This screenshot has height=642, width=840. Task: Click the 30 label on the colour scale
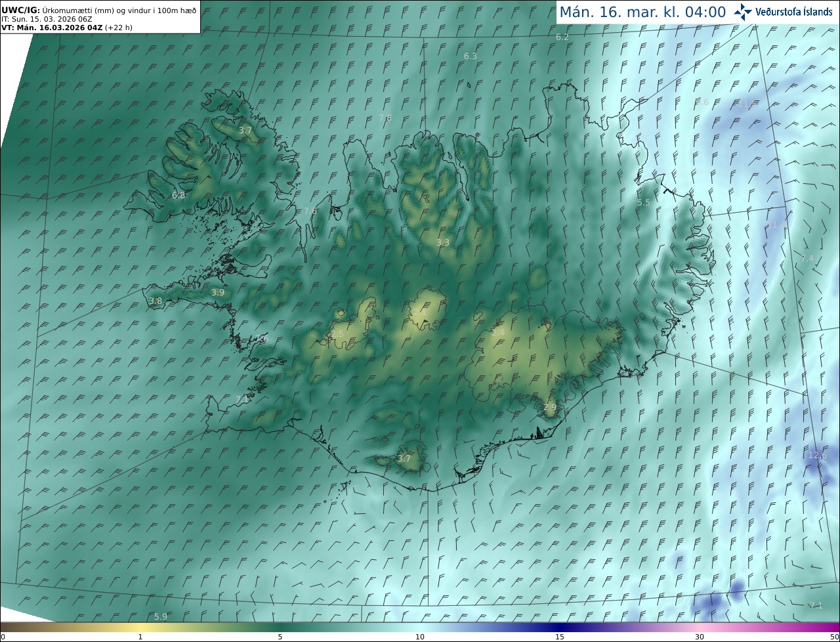coord(700,637)
